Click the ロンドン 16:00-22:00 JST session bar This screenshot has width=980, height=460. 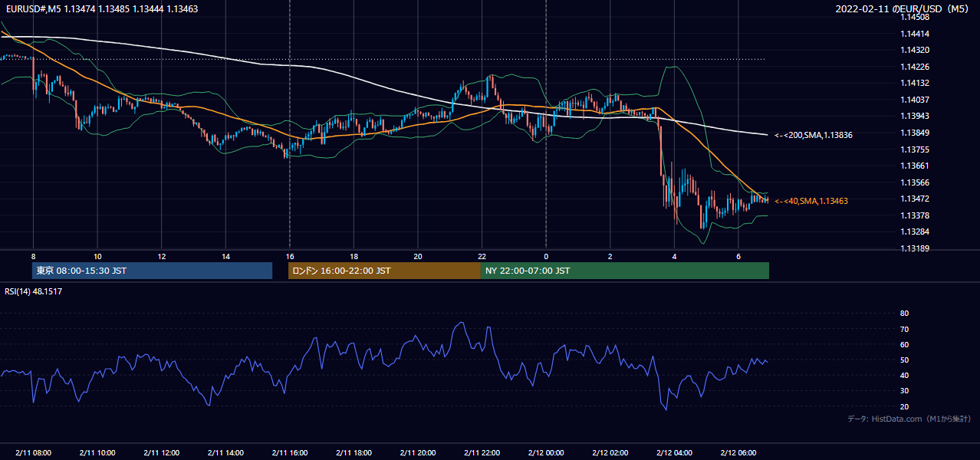click(384, 271)
